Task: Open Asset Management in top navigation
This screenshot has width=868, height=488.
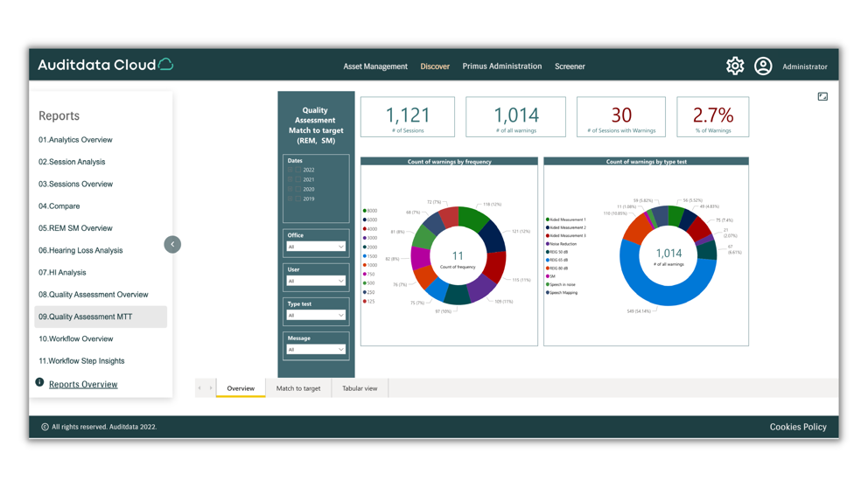Action: coord(375,66)
